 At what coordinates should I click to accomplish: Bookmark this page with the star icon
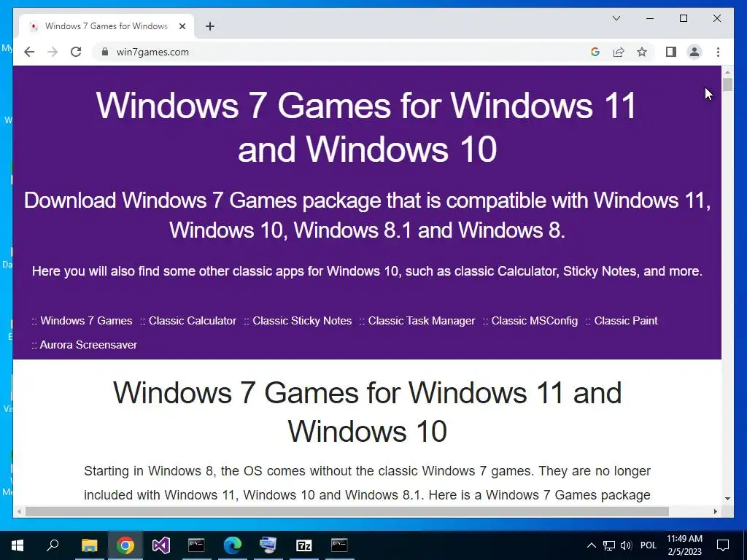pos(642,52)
